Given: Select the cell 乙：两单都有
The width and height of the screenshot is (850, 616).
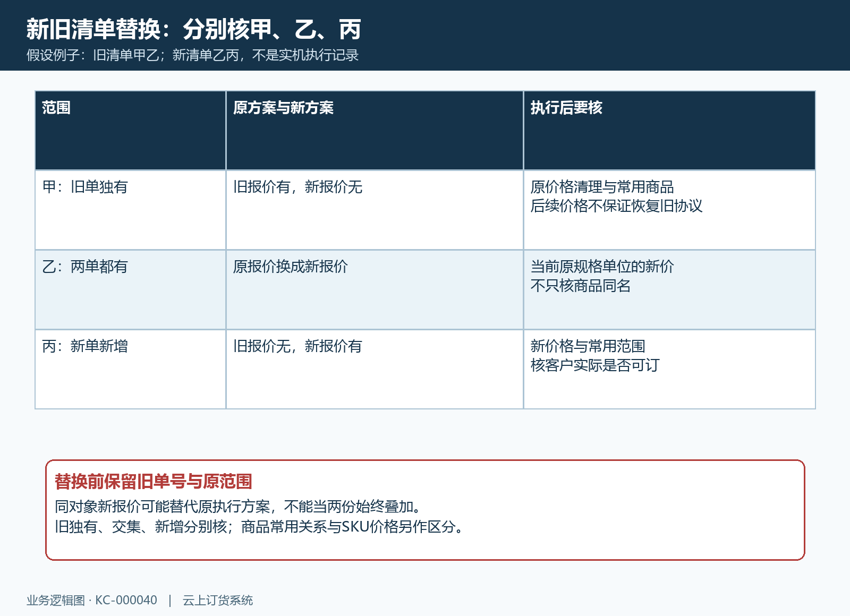Looking at the screenshot, I should tap(131, 289).
